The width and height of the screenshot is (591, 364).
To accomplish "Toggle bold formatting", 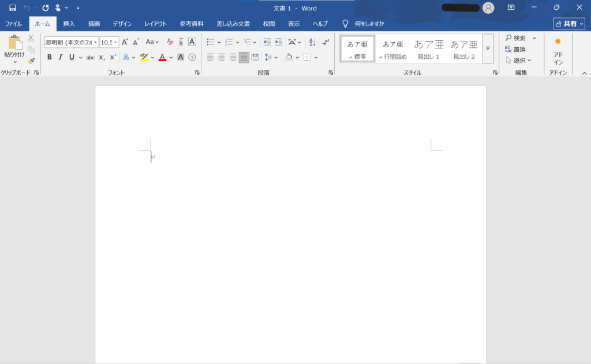I will (50, 57).
